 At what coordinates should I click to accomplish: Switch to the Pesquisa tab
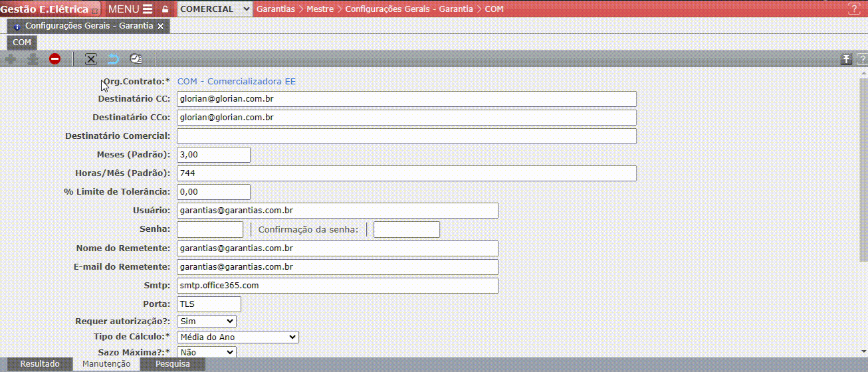coord(172,364)
